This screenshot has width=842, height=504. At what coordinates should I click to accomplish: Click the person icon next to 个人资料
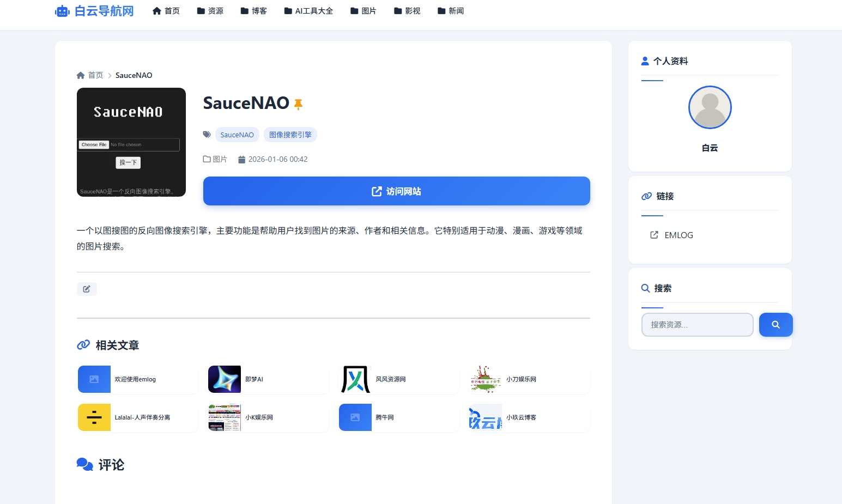[x=645, y=60]
